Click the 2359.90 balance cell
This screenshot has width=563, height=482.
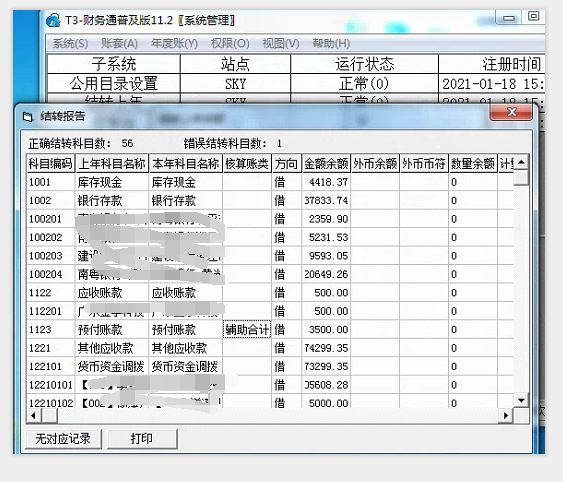pos(326,219)
